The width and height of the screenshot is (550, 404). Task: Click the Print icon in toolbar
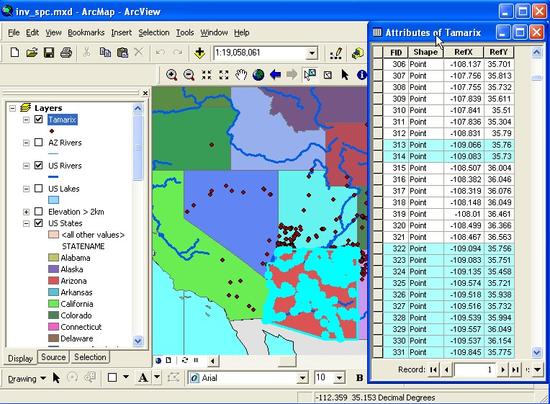tap(66, 53)
